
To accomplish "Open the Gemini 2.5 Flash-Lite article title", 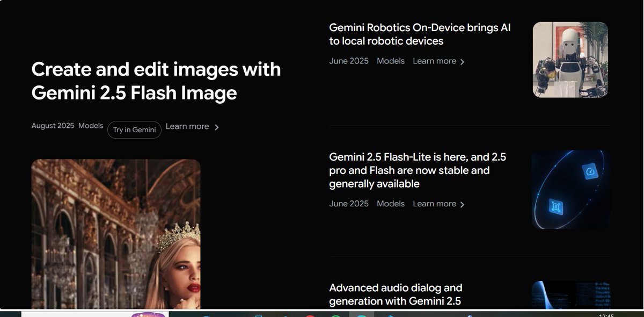I will pyautogui.click(x=418, y=170).
